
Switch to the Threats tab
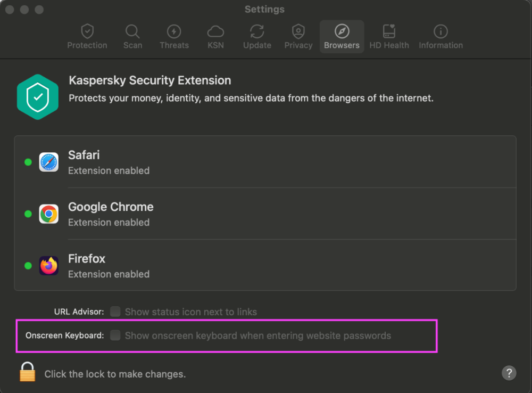[x=174, y=37]
